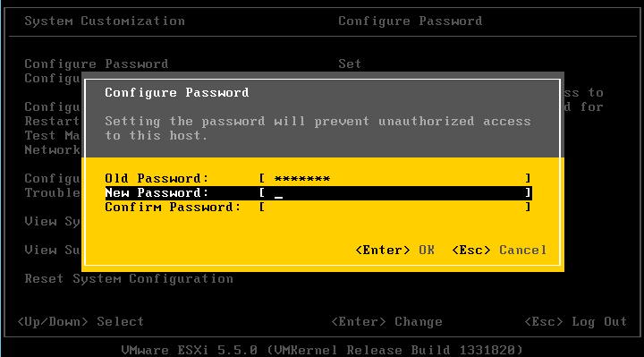
Task: Click the Esc Cancel button
Action: [499, 250]
